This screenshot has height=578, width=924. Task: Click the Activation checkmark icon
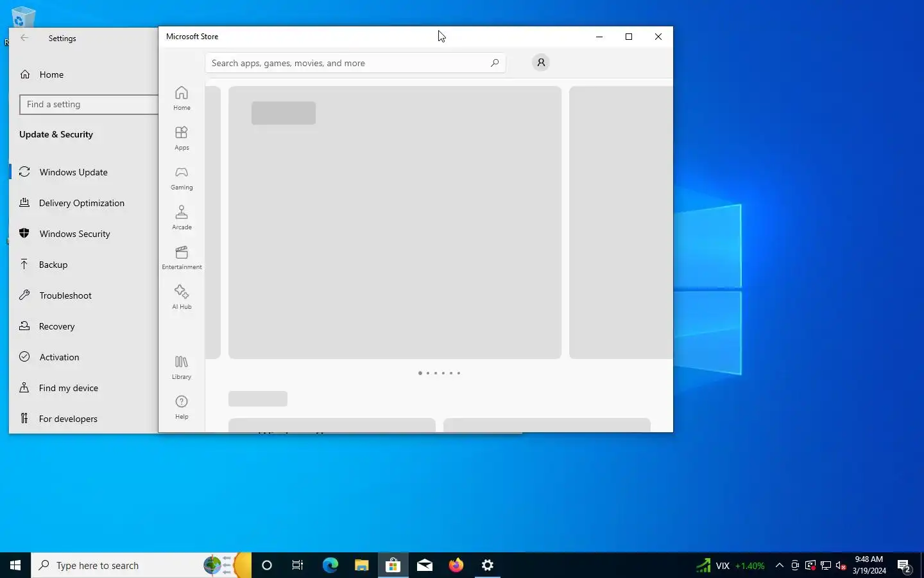point(24,356)
